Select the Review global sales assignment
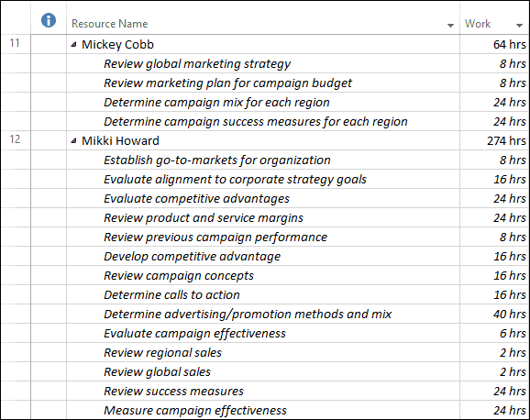 click(157, 372)
